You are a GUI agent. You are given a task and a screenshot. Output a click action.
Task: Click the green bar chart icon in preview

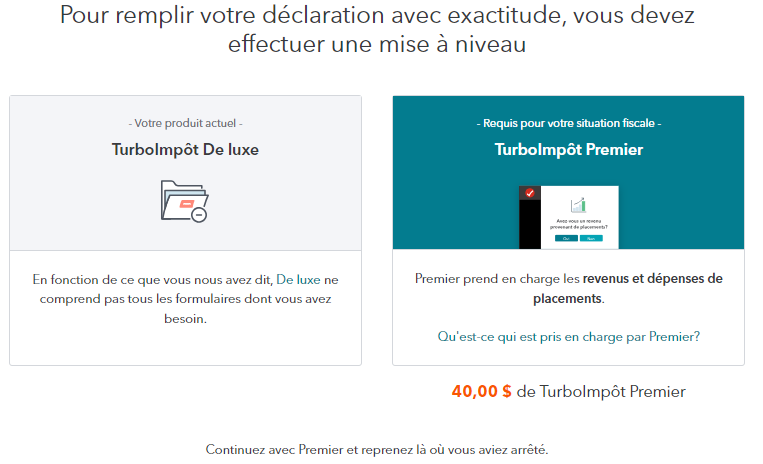[x=577, y=204]
